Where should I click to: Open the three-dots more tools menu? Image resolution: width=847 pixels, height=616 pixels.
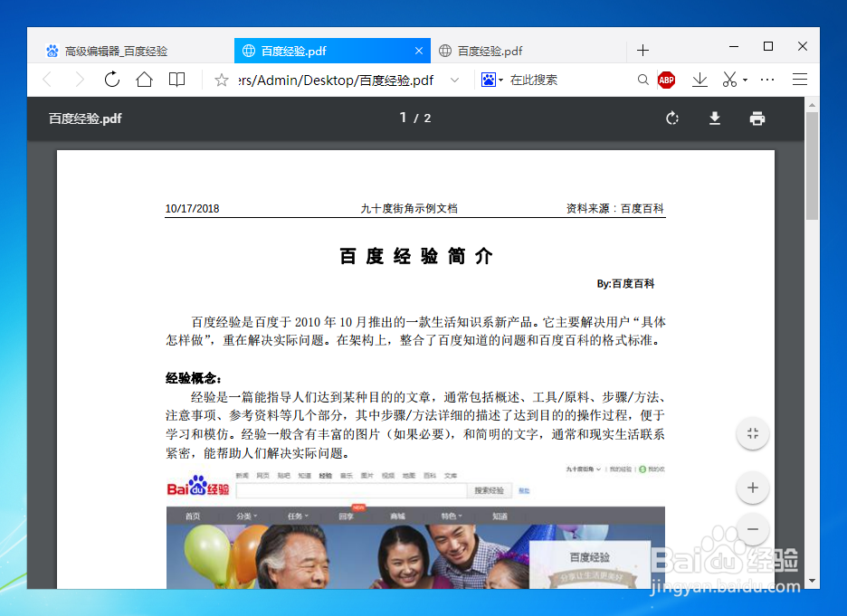(x=767, y=80)
